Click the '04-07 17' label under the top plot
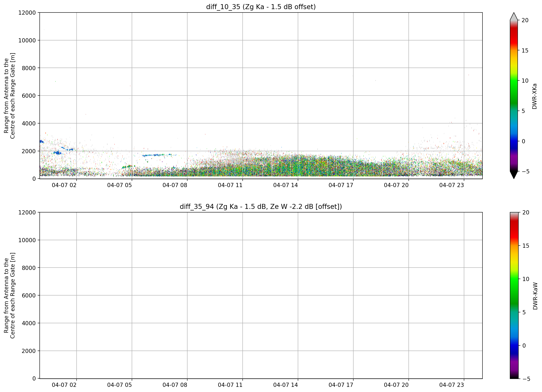This screenshot has width=542, height=392. click(341, 185)
